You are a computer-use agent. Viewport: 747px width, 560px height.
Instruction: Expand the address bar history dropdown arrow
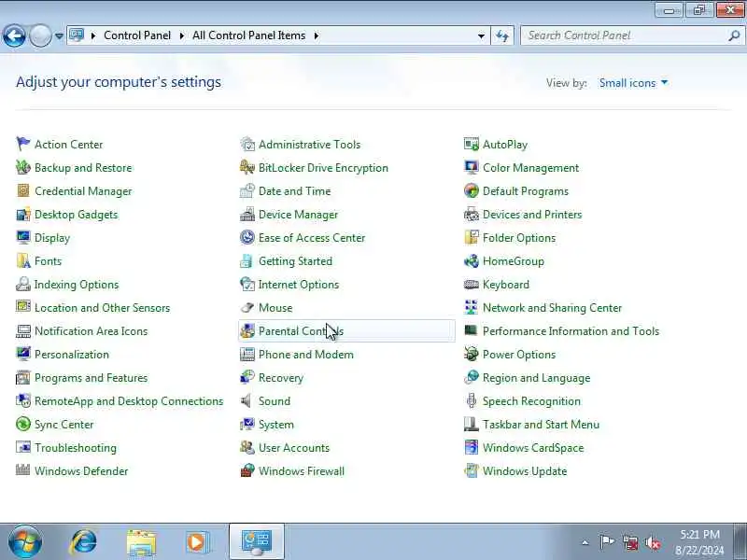(x=481, y=35)
